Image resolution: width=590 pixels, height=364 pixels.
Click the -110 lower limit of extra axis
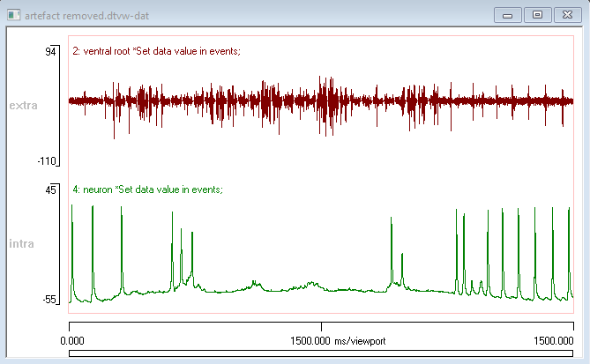pyautogui.click(x=46, y=161)
